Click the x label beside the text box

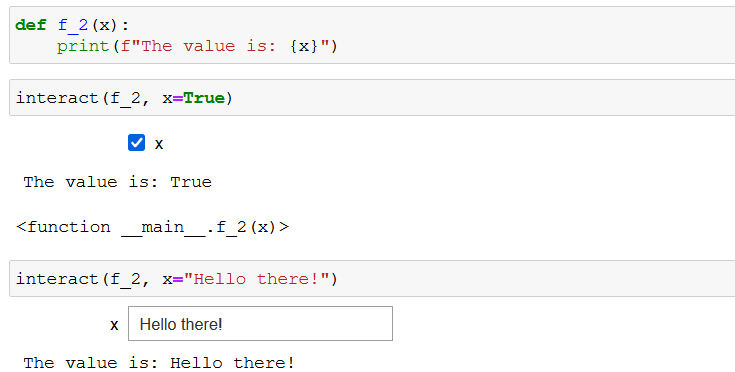[x=114, y=325]
